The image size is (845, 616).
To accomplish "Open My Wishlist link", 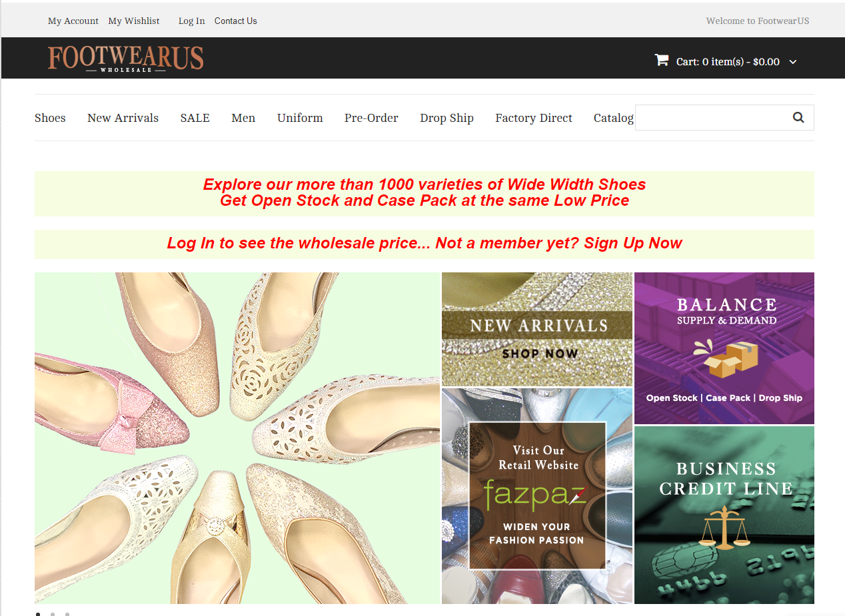I will [x=134, y=21].
